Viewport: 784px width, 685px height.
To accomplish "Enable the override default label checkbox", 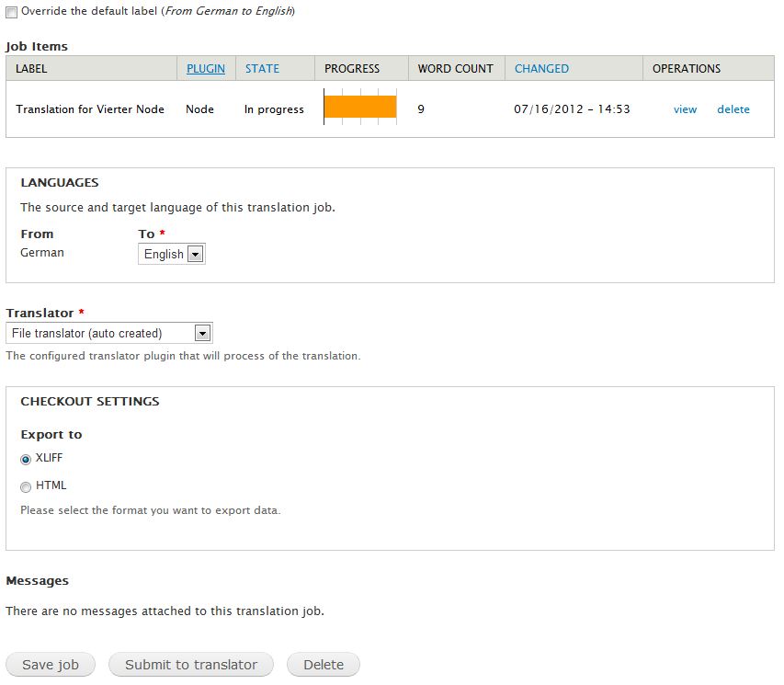I will tap(12, 13).
